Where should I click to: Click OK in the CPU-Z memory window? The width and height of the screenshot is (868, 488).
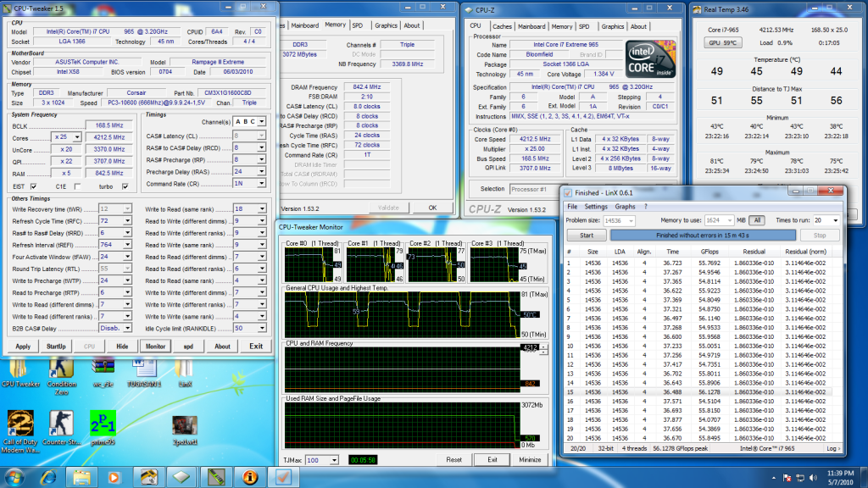point(432,208)
